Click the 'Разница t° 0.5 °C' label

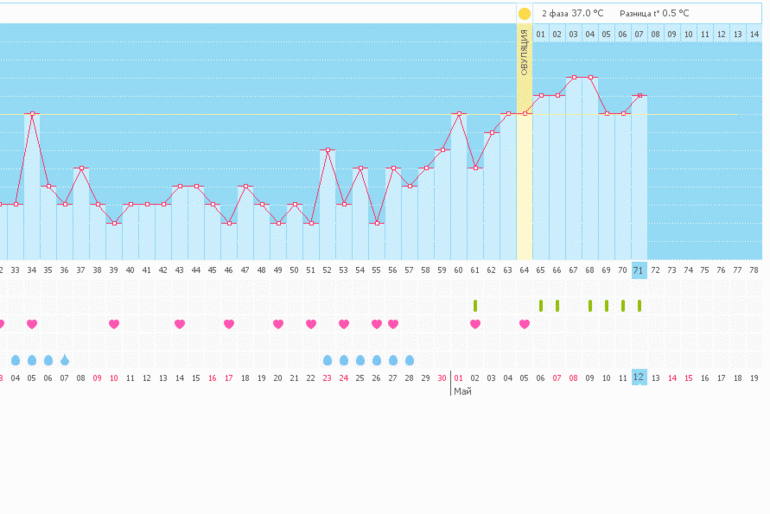click(x=654, y=14)
